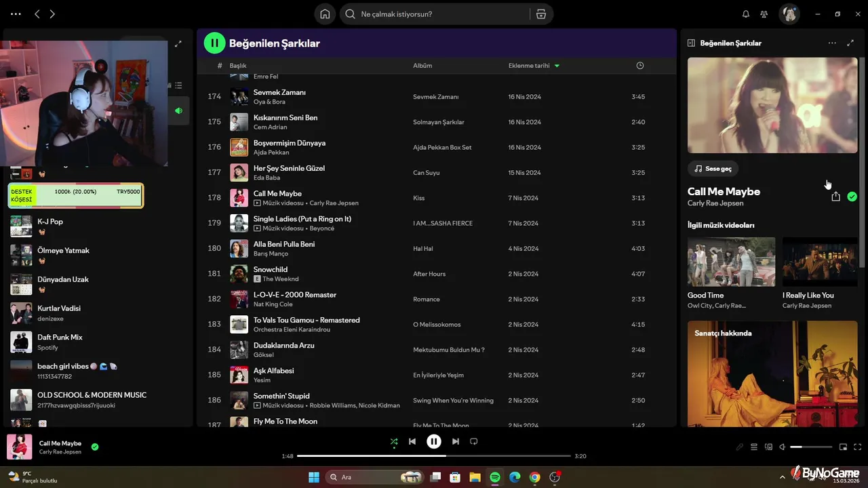Pause playback in the bottom player
The image size is (868, 488).
click(434, 441)
